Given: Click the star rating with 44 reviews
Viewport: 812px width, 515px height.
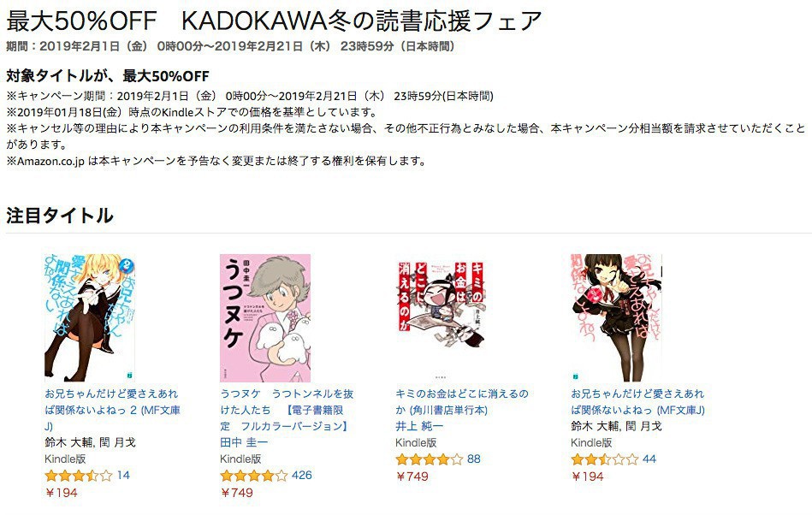Looking at the screenshot, I should click(x=605, y=459).
